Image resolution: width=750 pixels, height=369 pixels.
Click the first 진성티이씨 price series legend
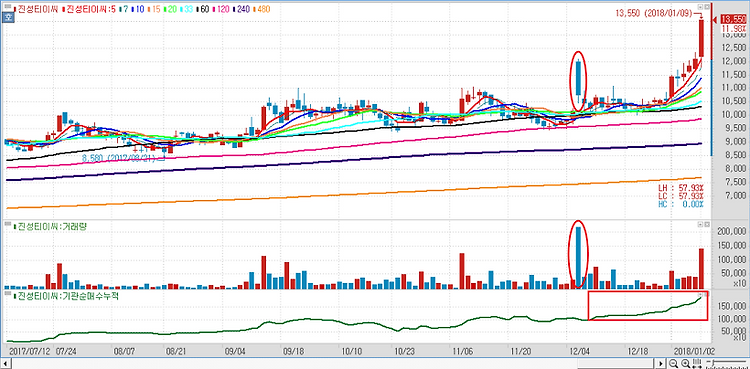point(36,9)
